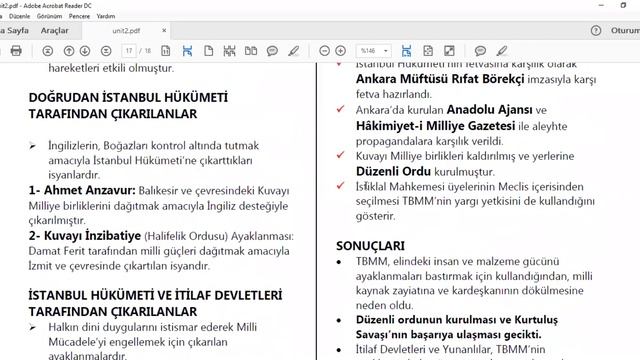Open the help question mark icon
640x360 pixels.
point(596,31)
